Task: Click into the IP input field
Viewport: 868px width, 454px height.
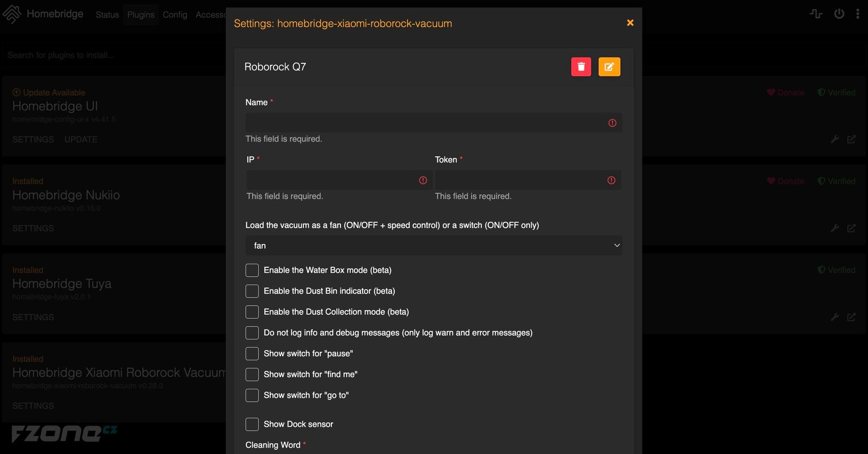Action: click(x=339, y=180)
